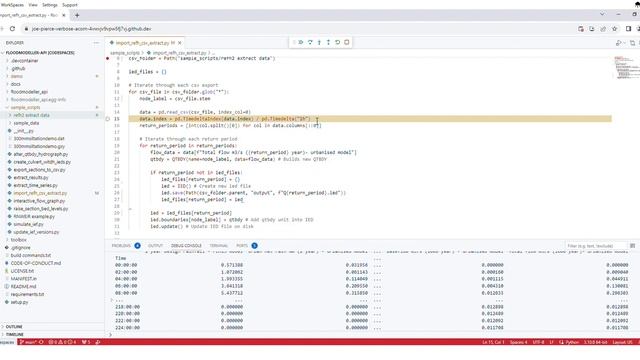The height and width of the screenshot is (360, 640).
Task: Open README.md in the explorer
Action: point(23,287)
